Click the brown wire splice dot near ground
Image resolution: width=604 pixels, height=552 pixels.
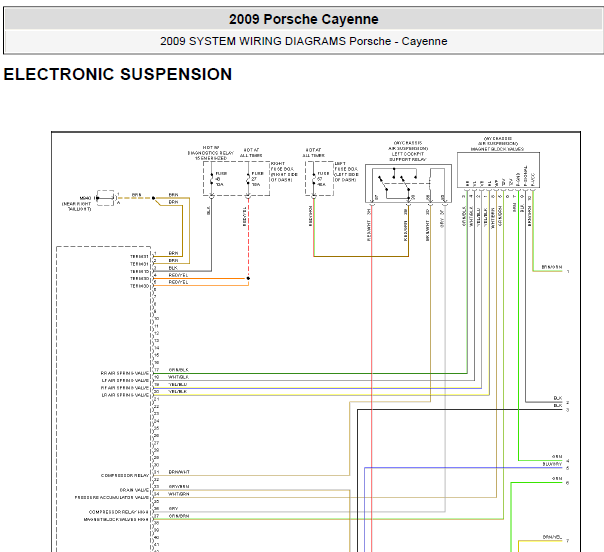tap(153, 198)
